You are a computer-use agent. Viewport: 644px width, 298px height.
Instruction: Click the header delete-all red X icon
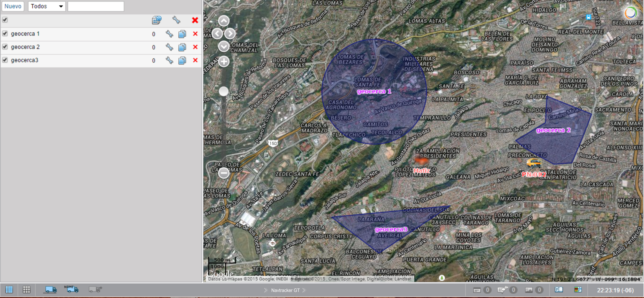195,20
